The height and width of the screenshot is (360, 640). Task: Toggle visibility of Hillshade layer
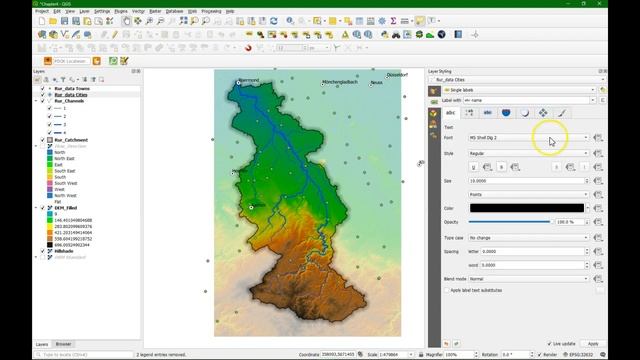(x=42, y=251)
